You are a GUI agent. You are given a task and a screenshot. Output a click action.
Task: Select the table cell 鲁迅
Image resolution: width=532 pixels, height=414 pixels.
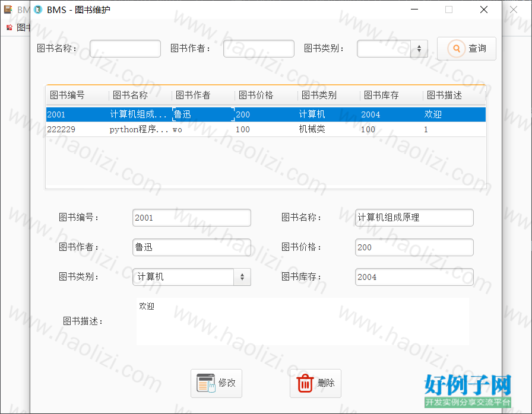point(203,114)
